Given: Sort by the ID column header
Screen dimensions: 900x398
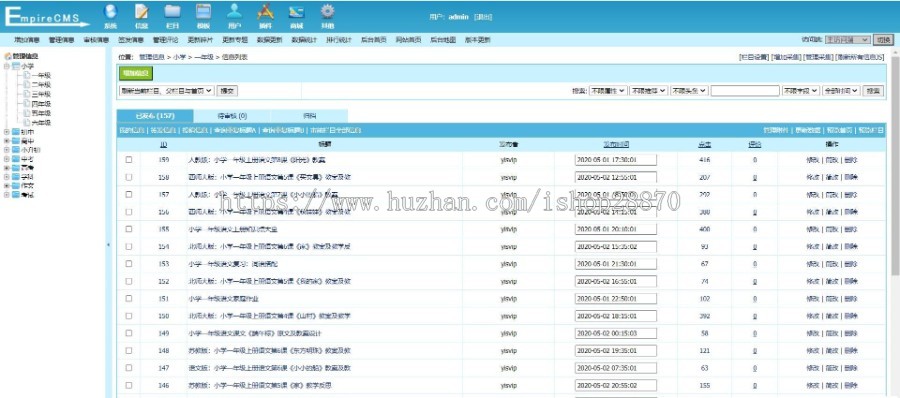Looking at the screenshot, I should pos(164,145).
